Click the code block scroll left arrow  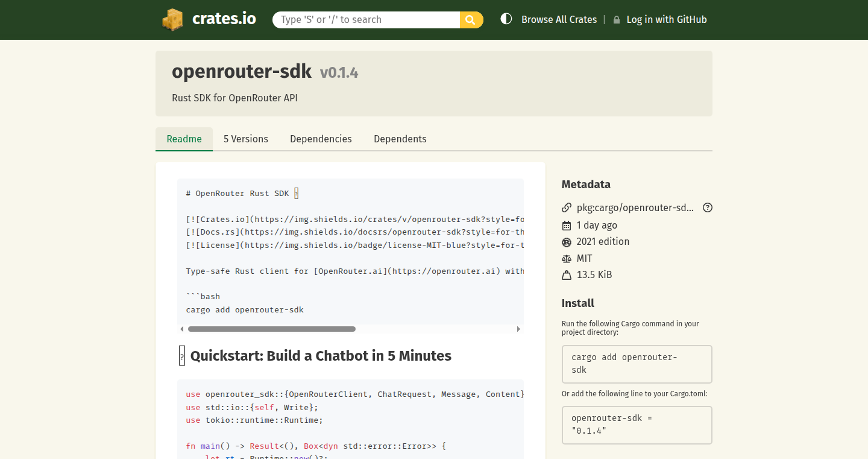pyautogui.click(x=182, y=329)
